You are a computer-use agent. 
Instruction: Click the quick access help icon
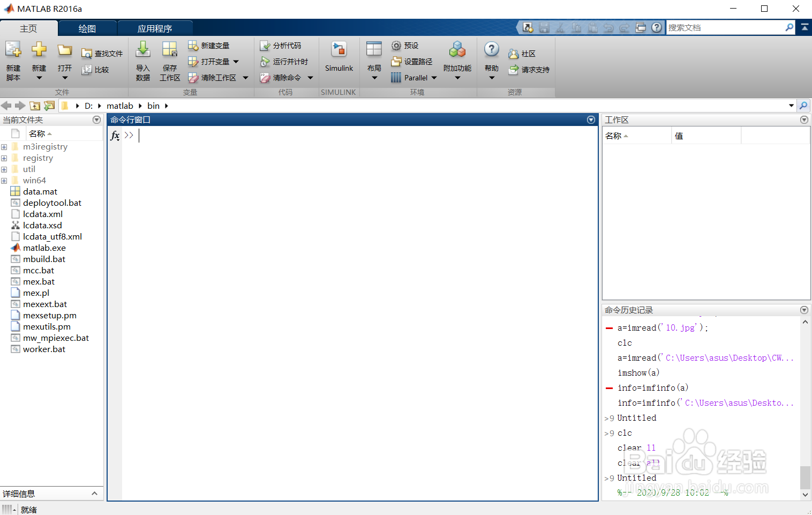[657, 27]
